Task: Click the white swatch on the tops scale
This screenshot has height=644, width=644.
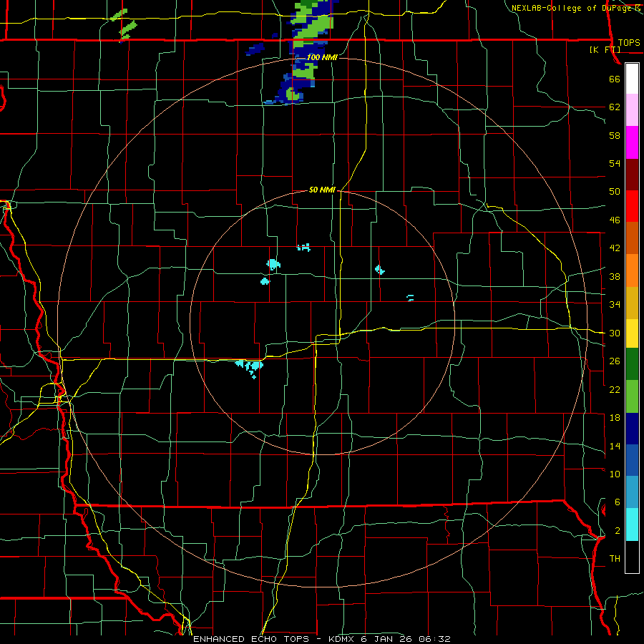Action: click(x=632, y=79)
